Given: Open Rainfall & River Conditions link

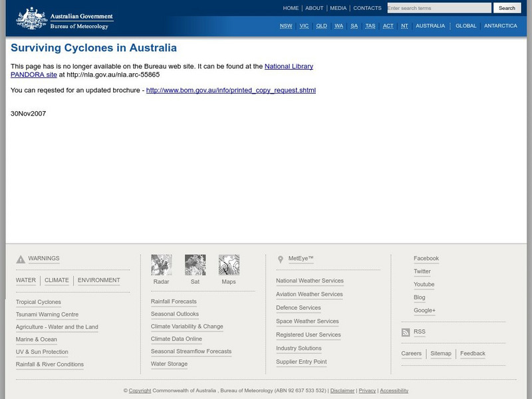Looking at the screenshot, I should [x=49, y=364].
